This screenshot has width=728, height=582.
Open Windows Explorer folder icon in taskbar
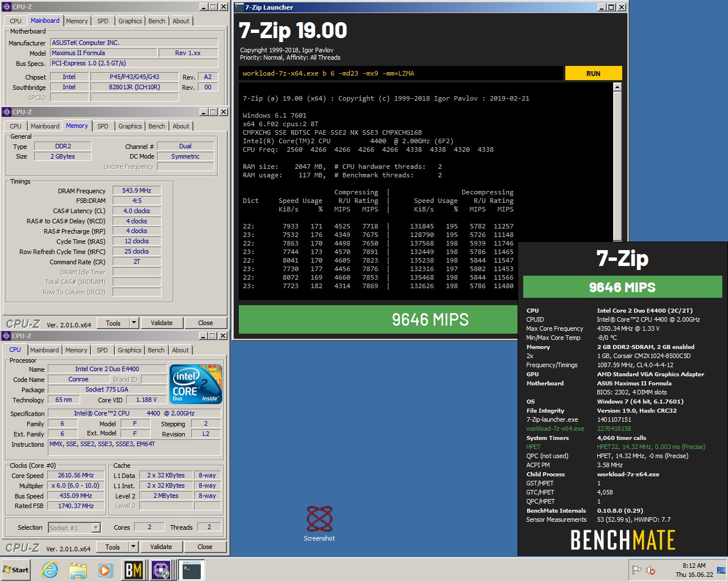point(78,570)
